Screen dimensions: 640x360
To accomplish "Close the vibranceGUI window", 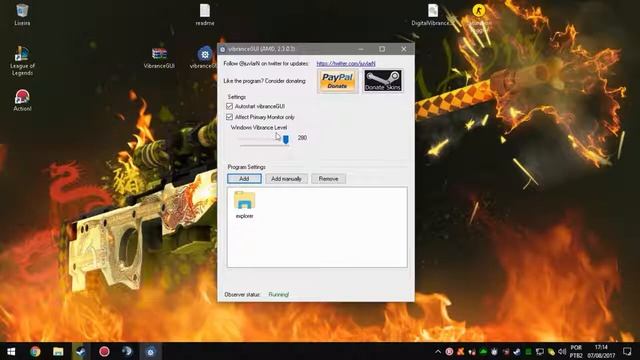I will 404,49.
